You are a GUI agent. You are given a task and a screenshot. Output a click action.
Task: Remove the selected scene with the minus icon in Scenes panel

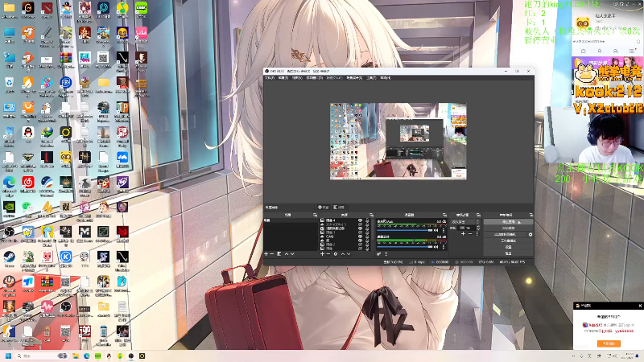click(271, 254)
